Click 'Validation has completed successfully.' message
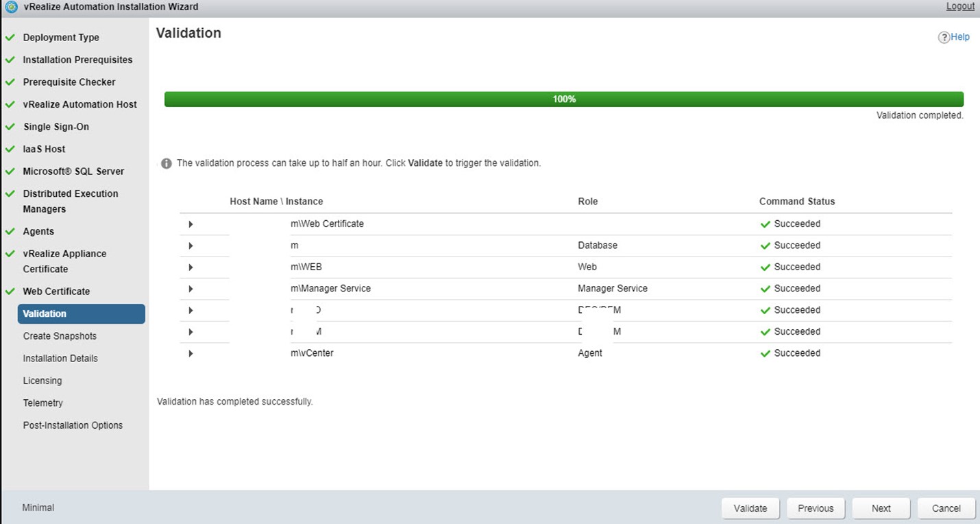Image resolution: width=980 pixels, height=524 pixels. (x=235, y=402)
